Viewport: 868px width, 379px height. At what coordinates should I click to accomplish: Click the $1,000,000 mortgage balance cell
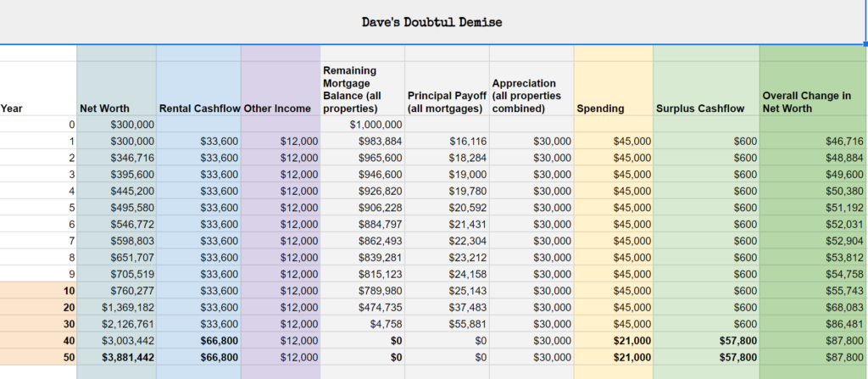pos(376,125)
